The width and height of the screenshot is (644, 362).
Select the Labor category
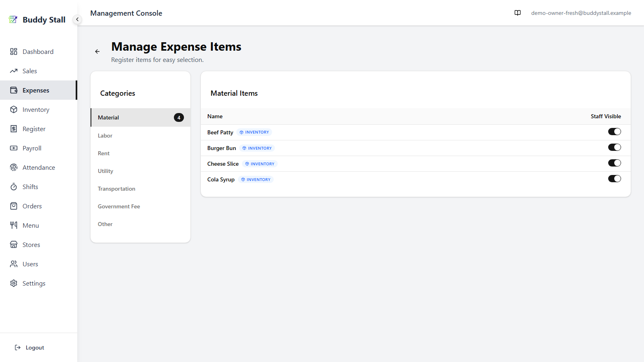click(140, 136)
